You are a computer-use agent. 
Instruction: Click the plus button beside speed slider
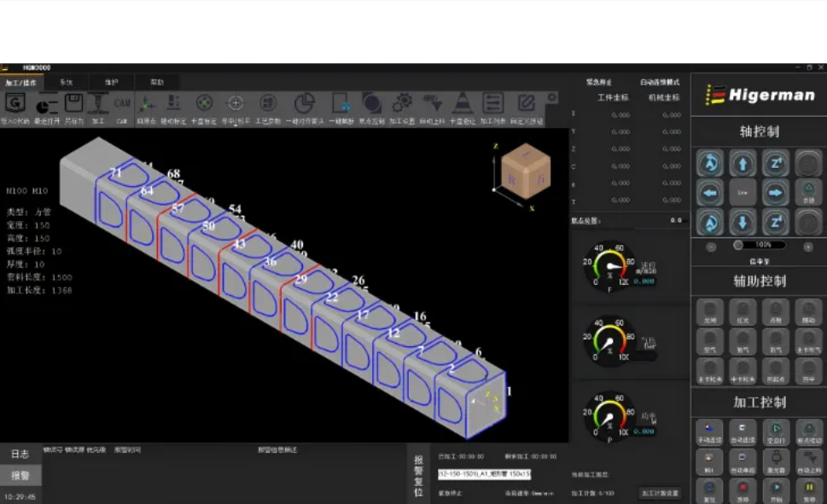pyautogui.click(x=807, y=246)
